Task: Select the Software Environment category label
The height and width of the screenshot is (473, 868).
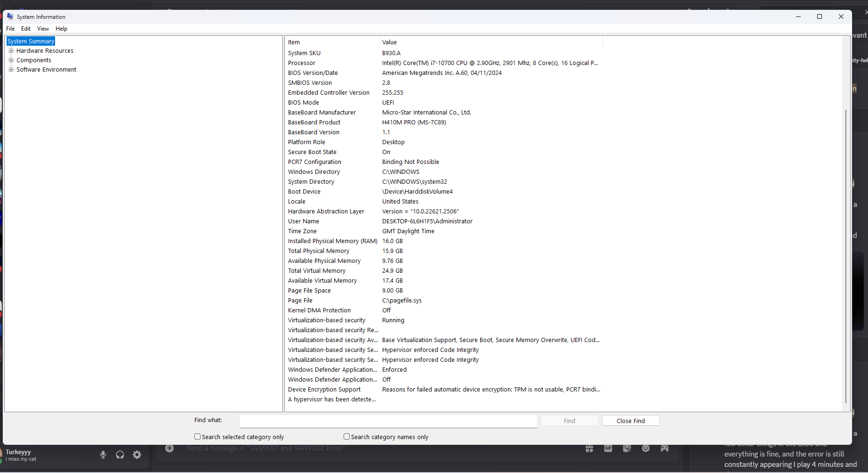Action: 46,69
